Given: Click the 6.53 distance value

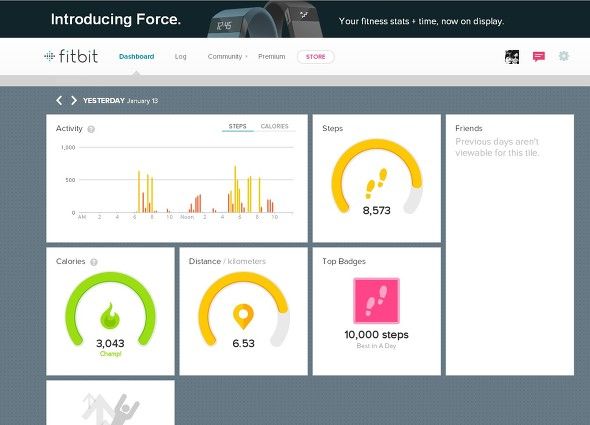Looking at the screenshot, I should (243, 343).
